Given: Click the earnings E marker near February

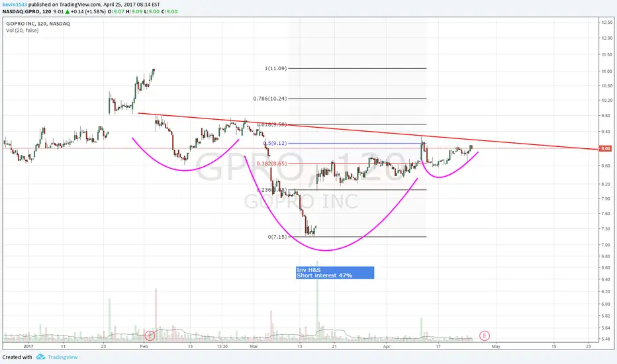Looking at the screenshot, I should (150, 336).
